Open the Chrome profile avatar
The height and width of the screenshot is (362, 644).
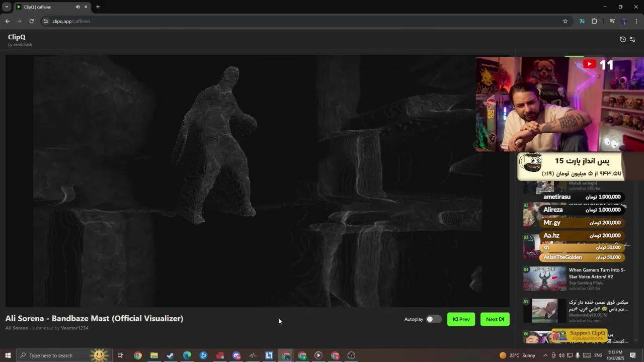[x=624, y=21]
